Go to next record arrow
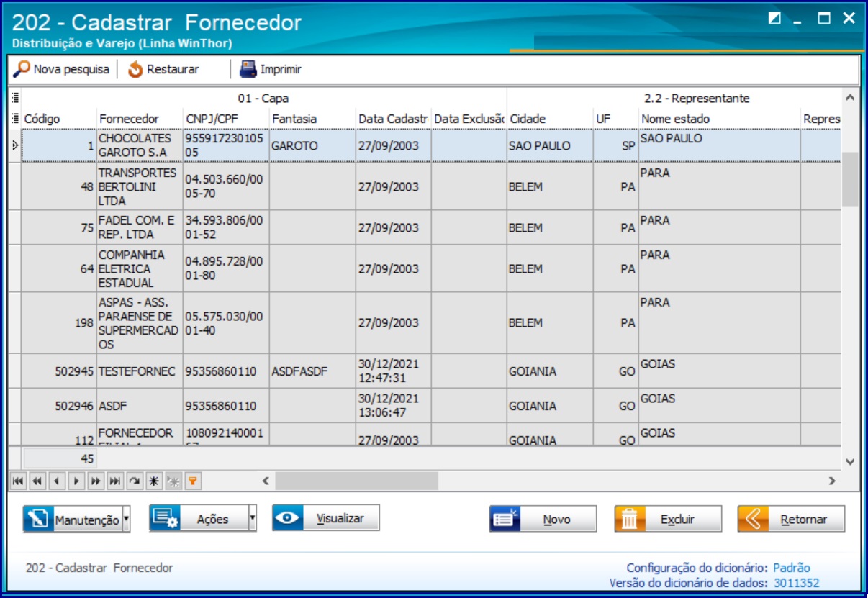Image resolution: width=868 pixels, height=598 pixels. coord(76,481)
